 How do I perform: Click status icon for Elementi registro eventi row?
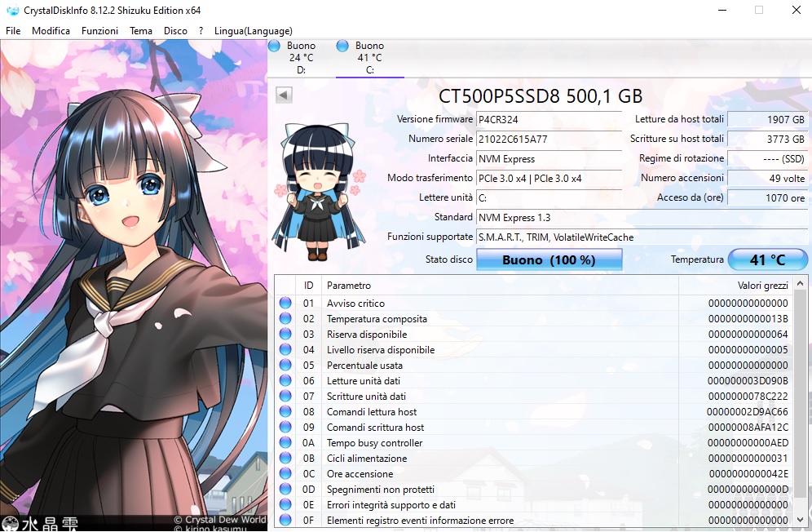click(285, 520)
